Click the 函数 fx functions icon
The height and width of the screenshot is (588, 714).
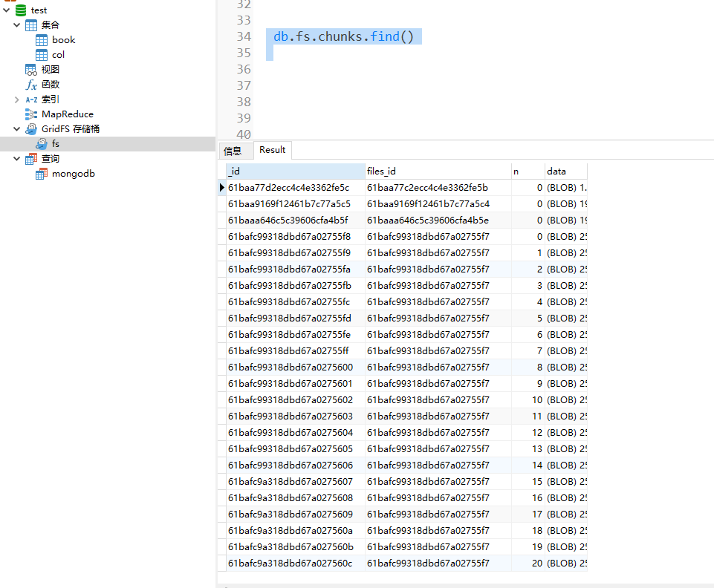31,85
